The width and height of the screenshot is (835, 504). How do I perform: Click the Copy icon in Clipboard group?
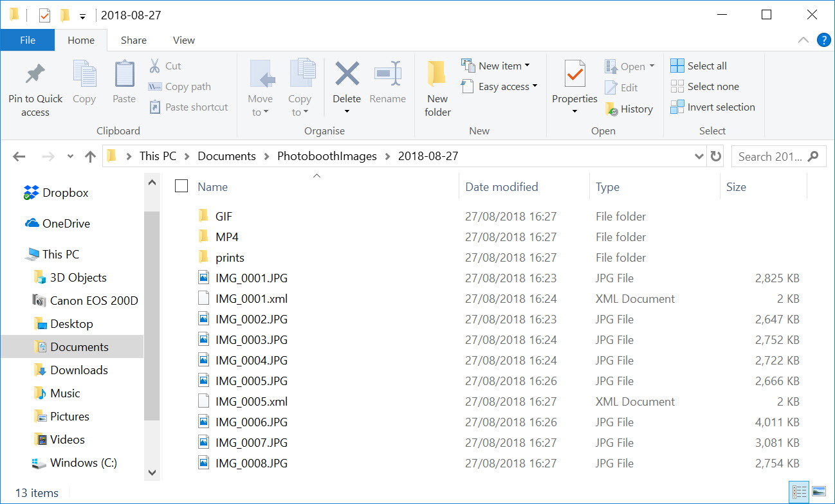point(84,75)
